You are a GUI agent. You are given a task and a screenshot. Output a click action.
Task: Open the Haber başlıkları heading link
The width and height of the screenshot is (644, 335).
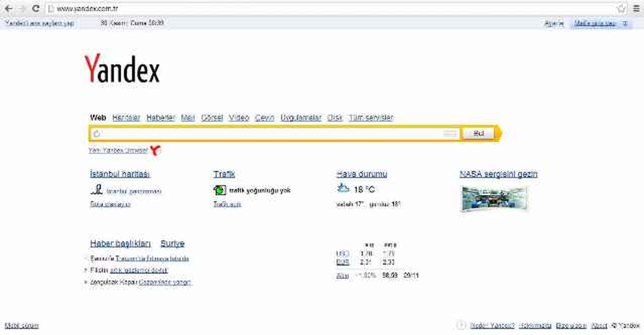click(120, 243)
